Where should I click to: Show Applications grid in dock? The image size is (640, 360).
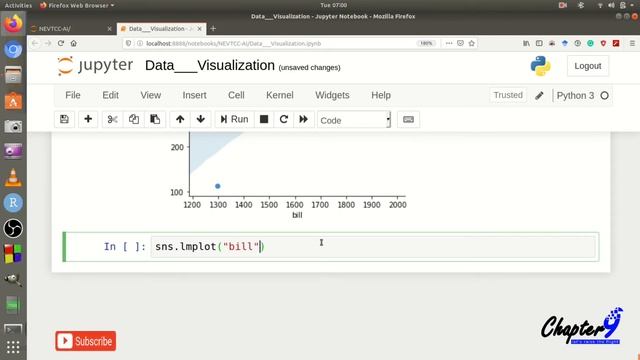pos(13,347)
